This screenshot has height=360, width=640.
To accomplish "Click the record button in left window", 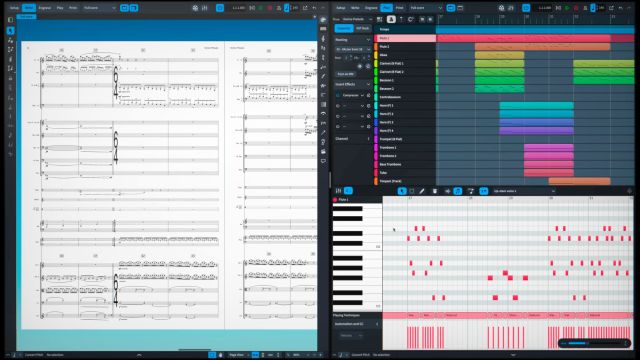I will tap(270, 8).
